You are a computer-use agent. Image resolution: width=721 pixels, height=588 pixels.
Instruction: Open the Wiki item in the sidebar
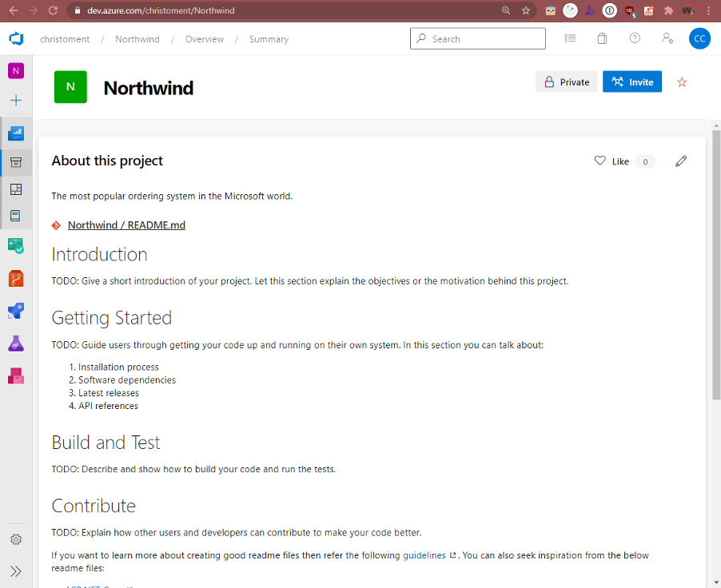pyautogui.click(x=16, y=216)
